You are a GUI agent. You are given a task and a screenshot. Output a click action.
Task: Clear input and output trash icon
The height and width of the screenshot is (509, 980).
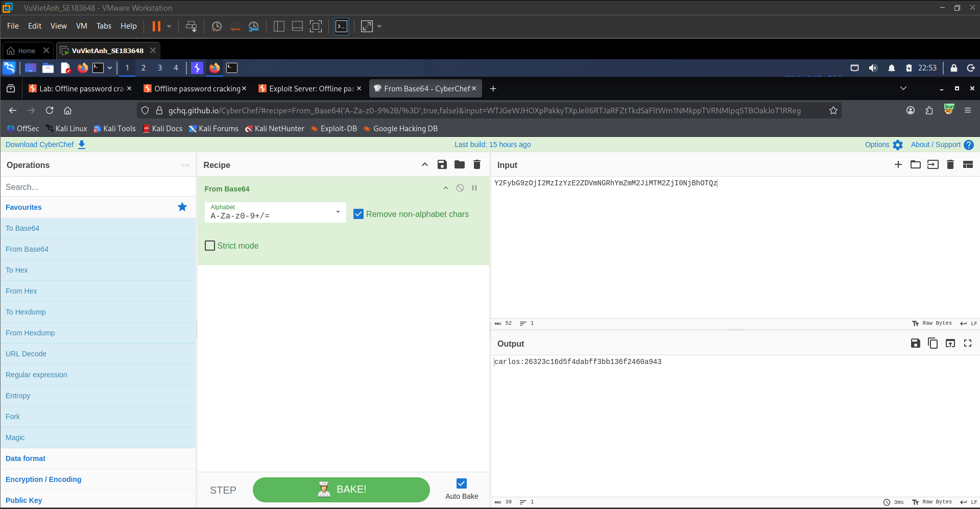coord(950,164)
